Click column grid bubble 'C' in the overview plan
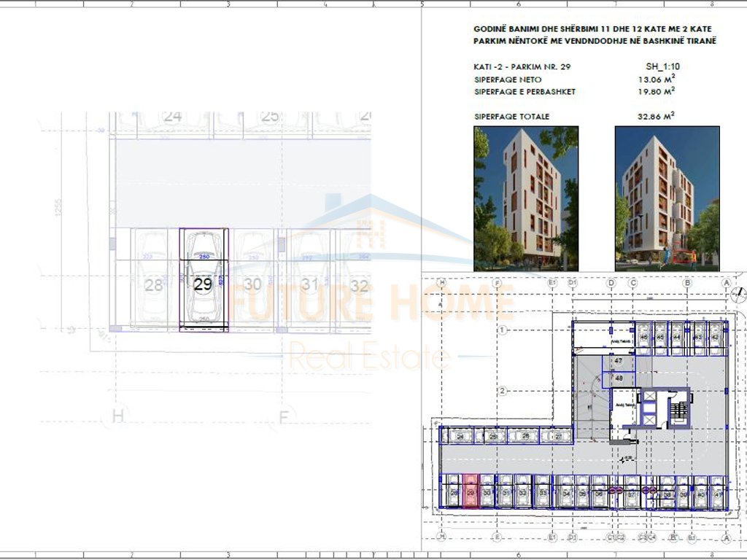Image resolution: width=747 pixels, height=560 pixels. pos(633,283)
